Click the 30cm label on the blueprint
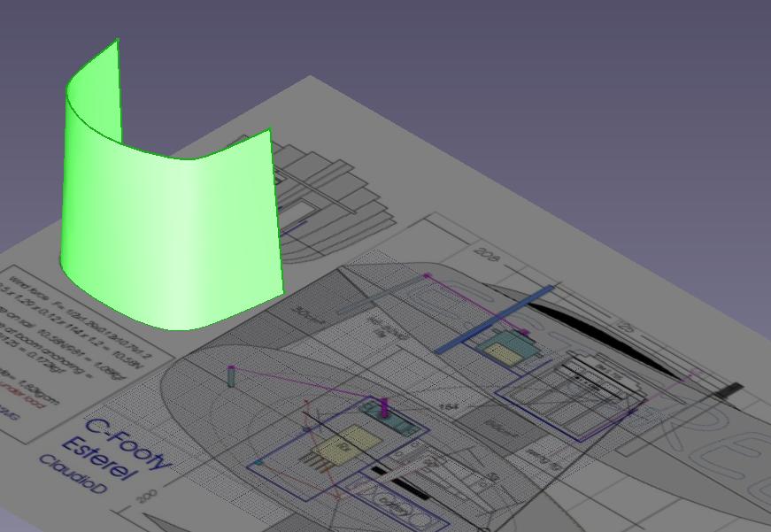This screenshot has height=532, width=771. pyautogui.click(x=306, y=314)
